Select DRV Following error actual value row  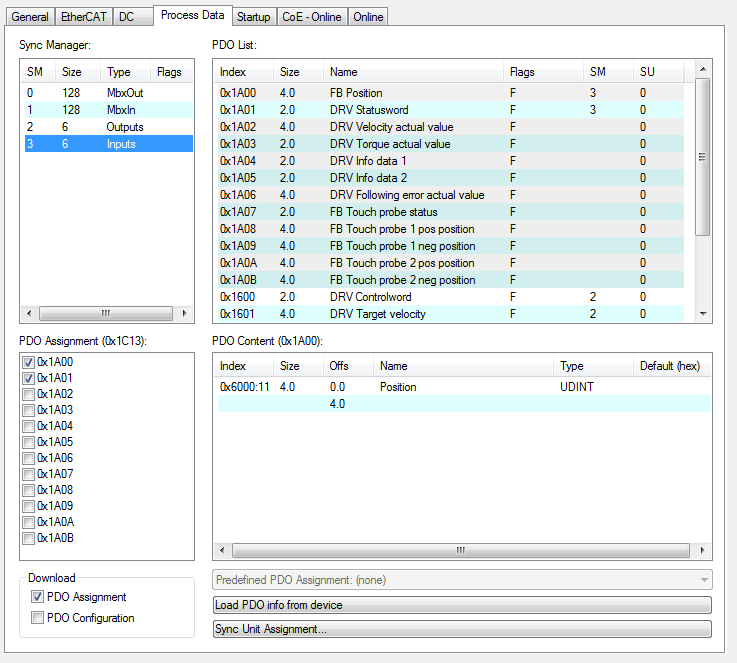point(451,195)
